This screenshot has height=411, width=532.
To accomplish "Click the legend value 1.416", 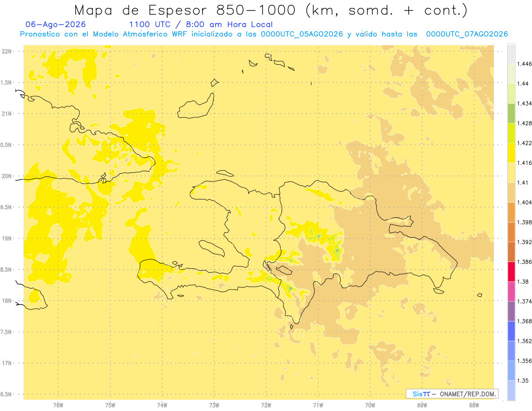I will click(x=525, y=163).
